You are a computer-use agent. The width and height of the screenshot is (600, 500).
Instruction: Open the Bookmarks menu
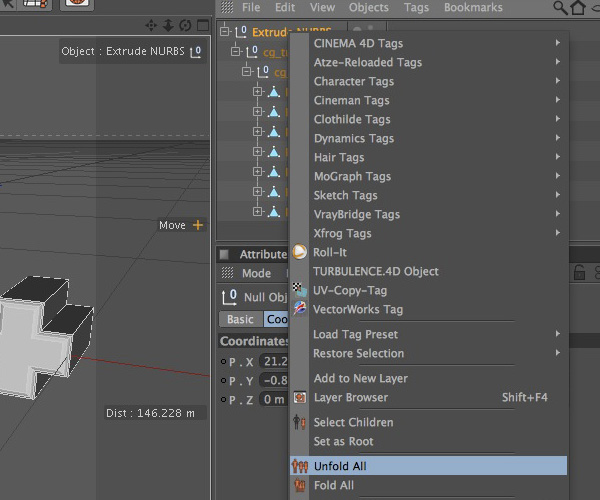pos(473,7)
